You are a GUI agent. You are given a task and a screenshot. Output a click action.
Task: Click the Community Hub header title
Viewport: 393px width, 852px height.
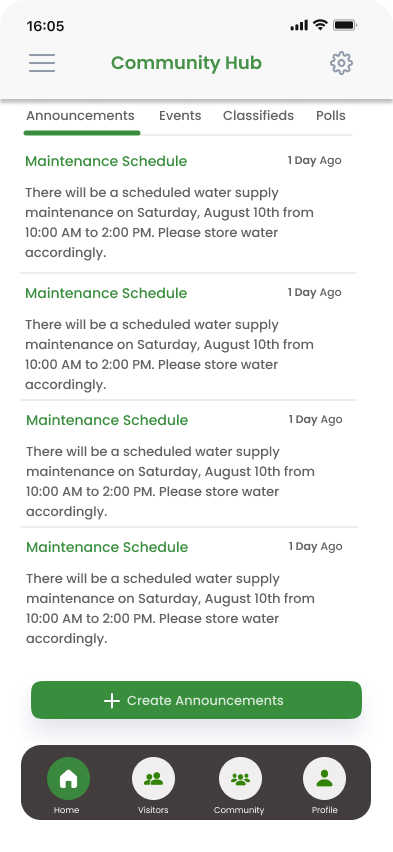(x=186, y=63)
